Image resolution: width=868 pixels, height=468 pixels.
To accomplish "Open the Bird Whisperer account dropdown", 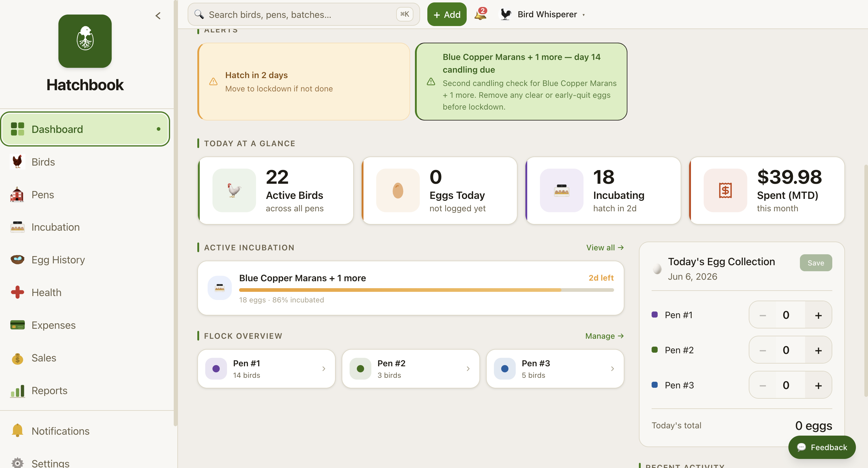I will pyautogui.click(x=542, y=14).
